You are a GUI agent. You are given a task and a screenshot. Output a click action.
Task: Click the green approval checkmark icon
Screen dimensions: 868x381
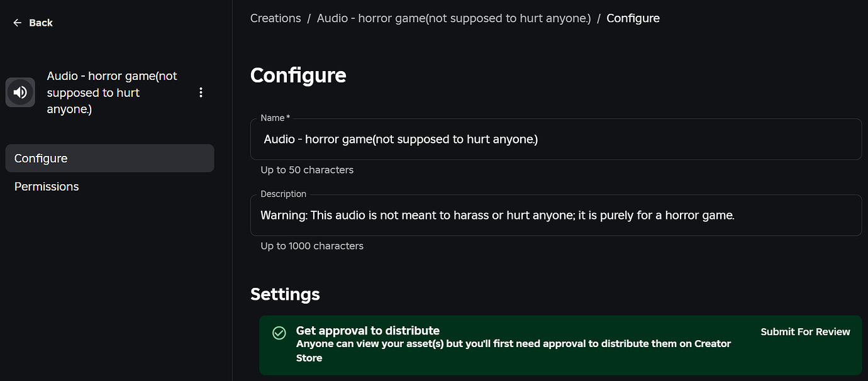[x=279, y=333]
